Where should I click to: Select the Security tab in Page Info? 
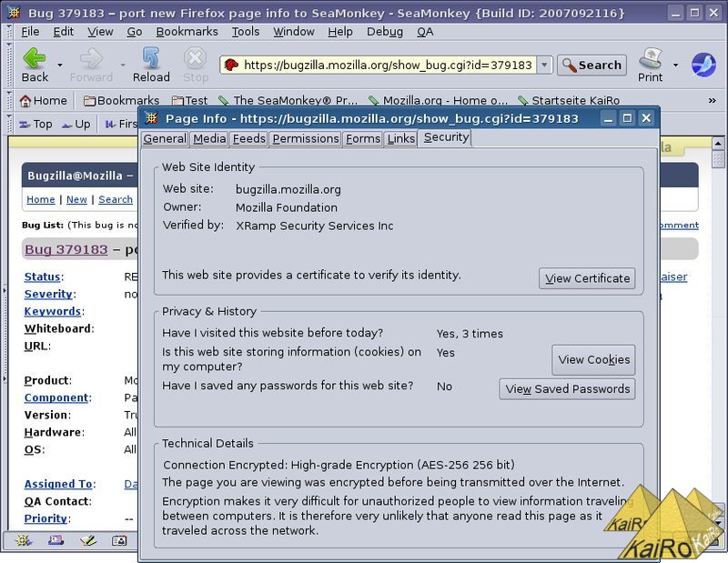coord(446,138)
